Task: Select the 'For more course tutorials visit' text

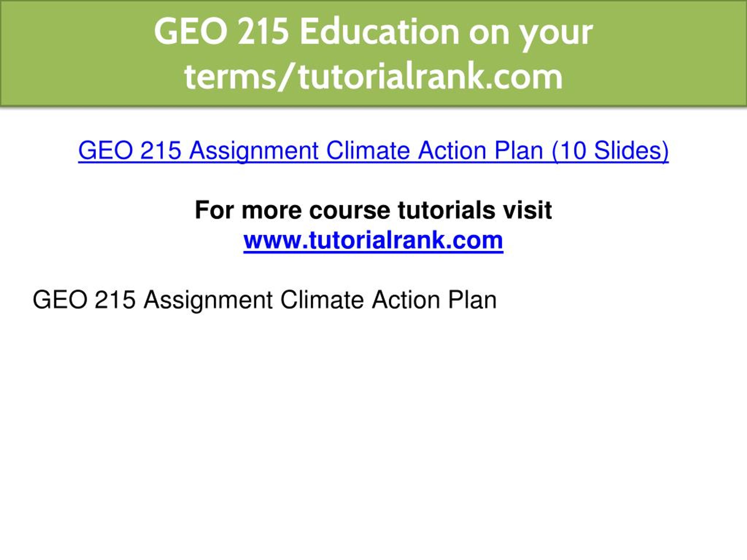Action: point(373,210)
